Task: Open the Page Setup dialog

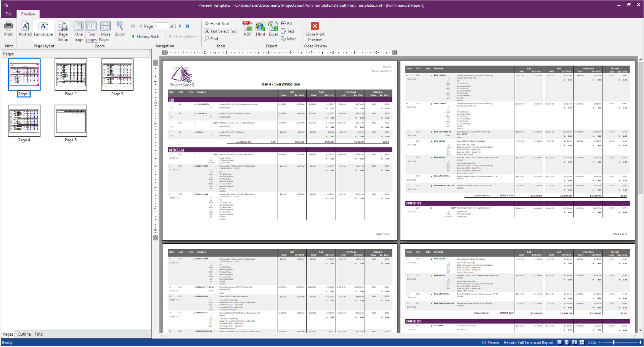Action: [63, 31]
